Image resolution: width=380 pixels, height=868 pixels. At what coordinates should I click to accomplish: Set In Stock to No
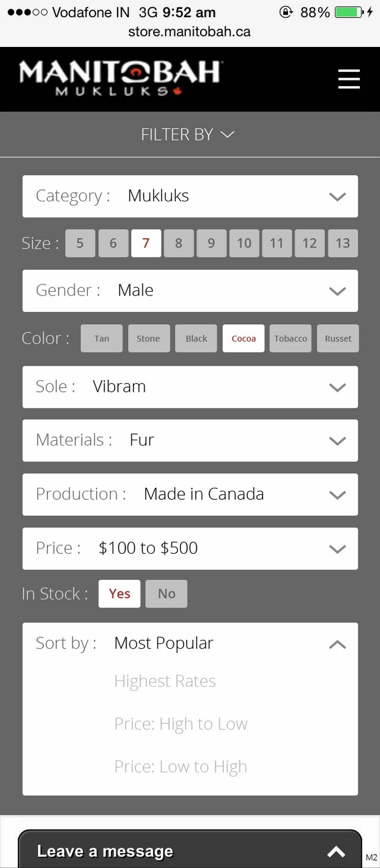coord(166,594)
